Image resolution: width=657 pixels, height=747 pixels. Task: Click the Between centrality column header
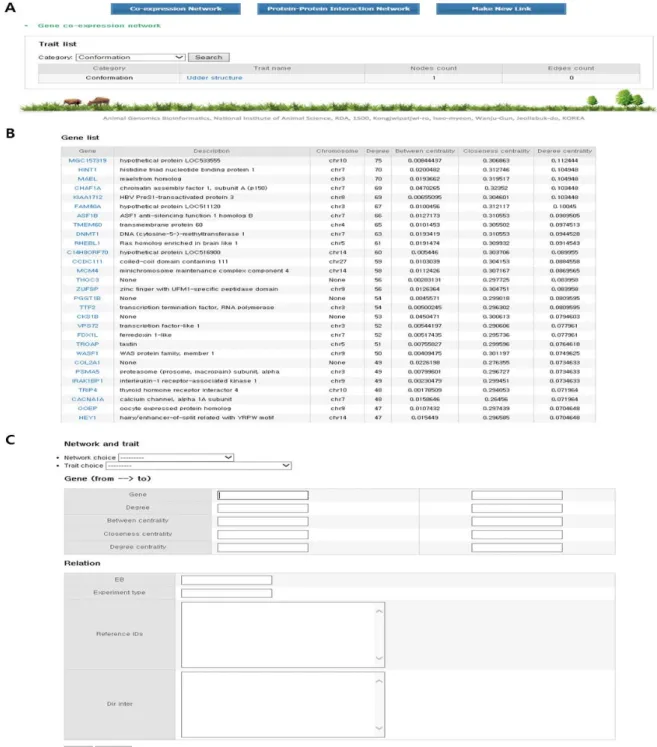425,151
